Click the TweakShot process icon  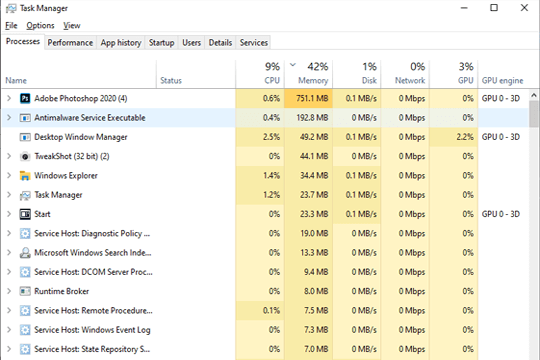coord(25,156)
